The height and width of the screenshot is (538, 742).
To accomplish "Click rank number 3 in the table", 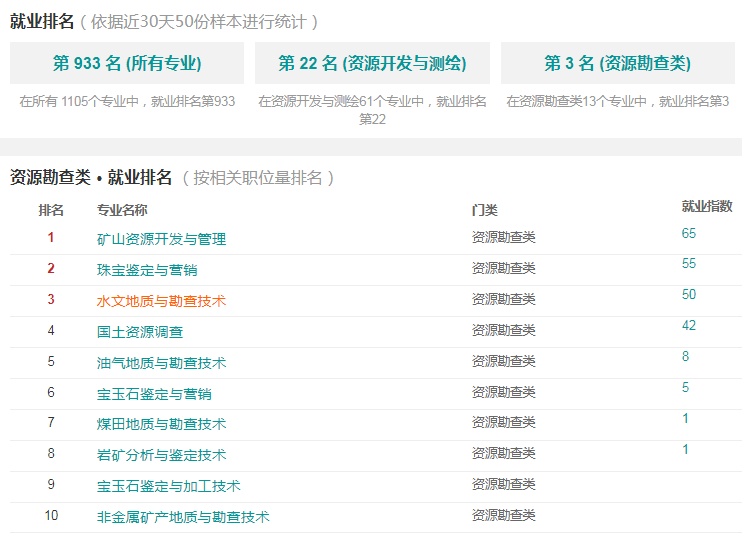I will (51, 300).
